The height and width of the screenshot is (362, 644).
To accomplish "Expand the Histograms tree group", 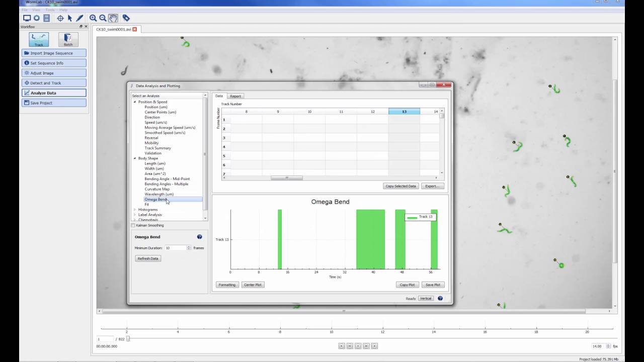I will coord(135,210).
